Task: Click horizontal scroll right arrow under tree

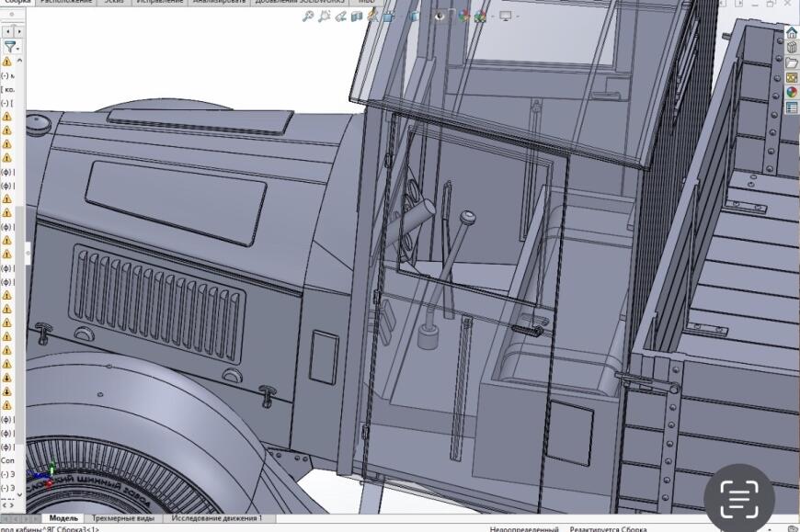Action: coord(12,505)
